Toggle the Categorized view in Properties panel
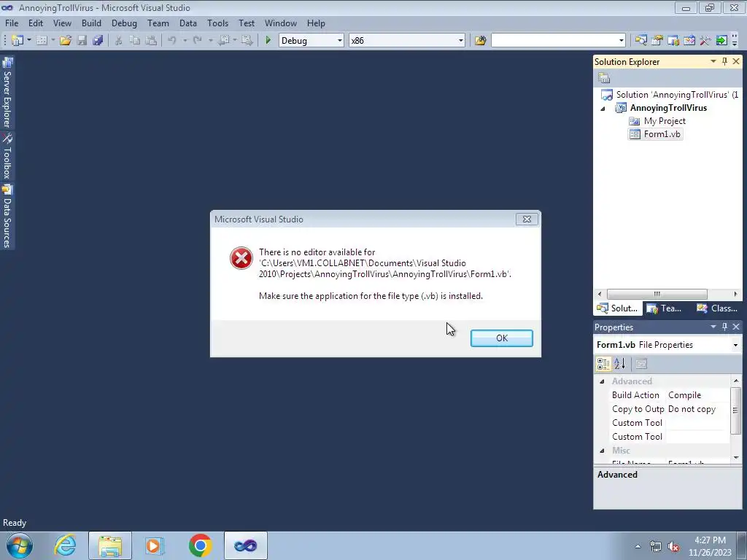Image resolution: width=747 pixels, height=560 pixels. [603, 364]
